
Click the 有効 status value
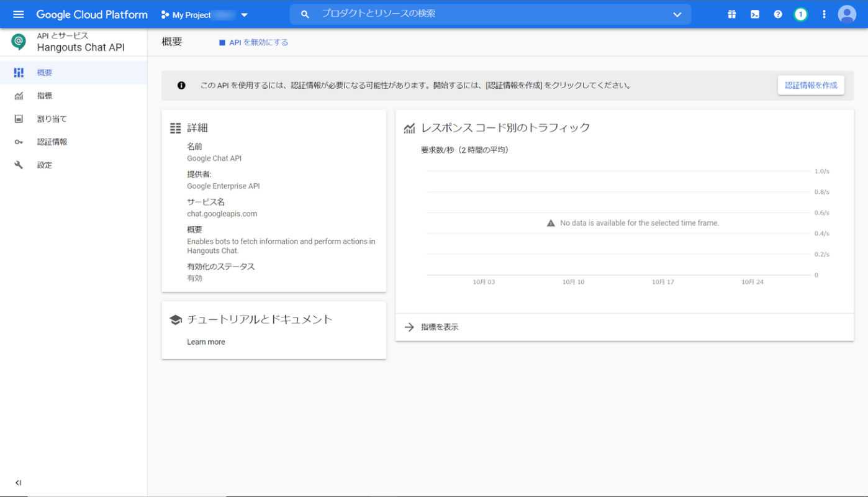click(194, 278)
